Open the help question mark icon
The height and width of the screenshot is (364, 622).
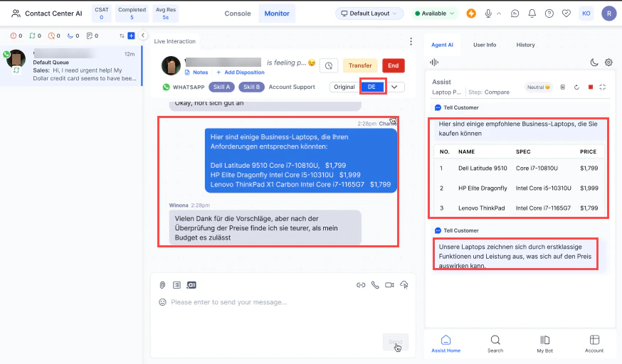pos(549,14)
